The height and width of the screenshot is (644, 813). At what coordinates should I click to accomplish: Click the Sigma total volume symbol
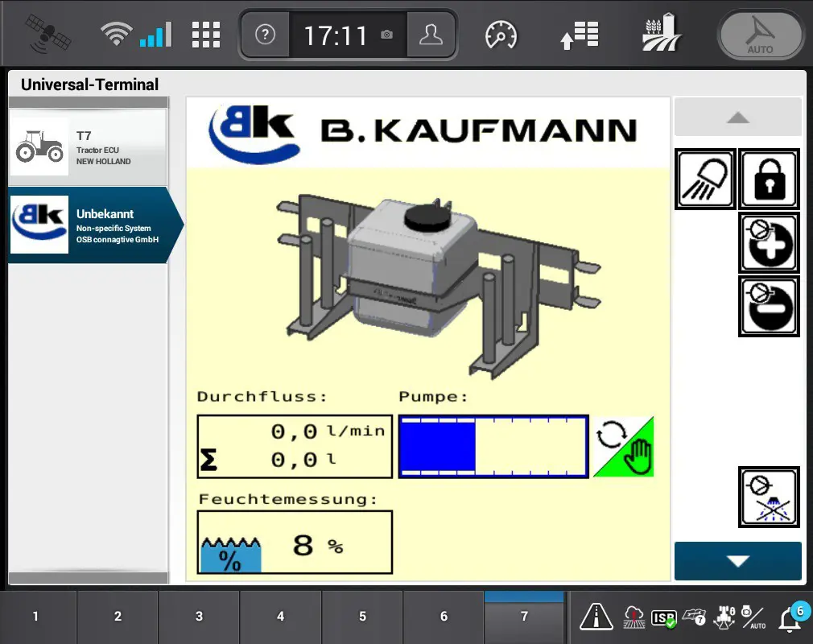click(x=208, y=460)
